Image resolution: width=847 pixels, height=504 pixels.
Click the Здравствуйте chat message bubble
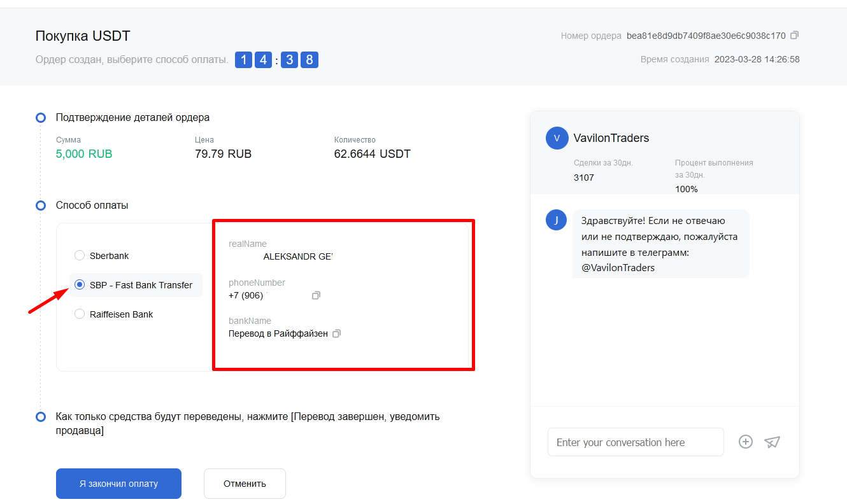point(661,244)
